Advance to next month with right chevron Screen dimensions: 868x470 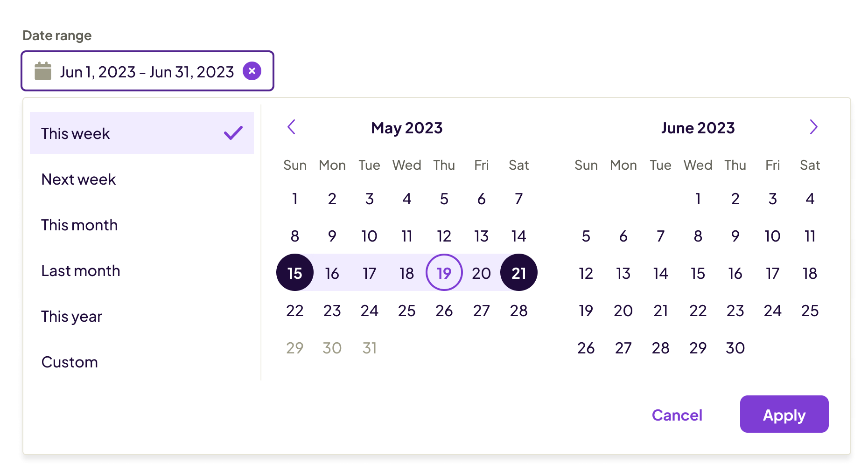pyautogui.click(x=813, y=127)
